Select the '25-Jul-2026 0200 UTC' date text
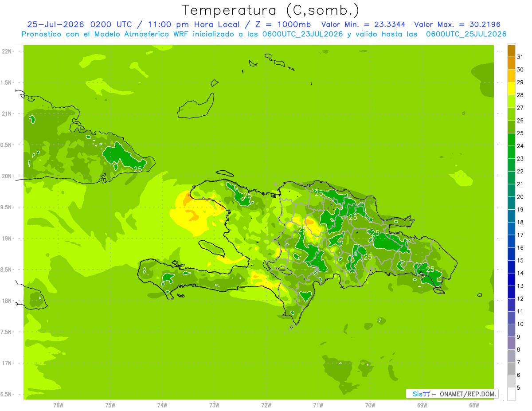The image size is (532, 411). [x=79, y=24]
